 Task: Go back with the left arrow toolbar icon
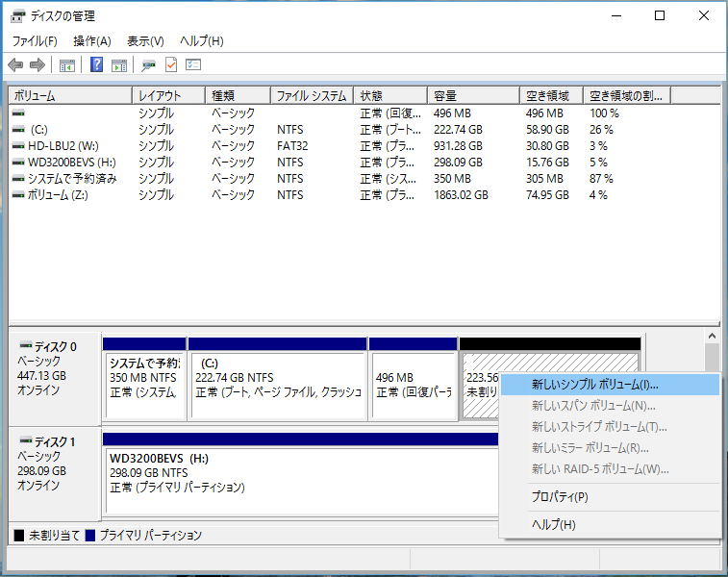pyautogui.click(x=15, y=65)
